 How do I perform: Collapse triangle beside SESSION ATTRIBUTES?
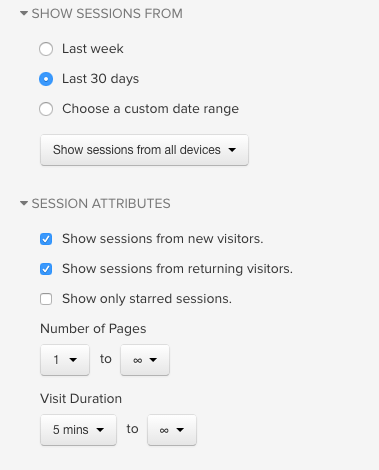pyautogui.click(x=24, y=203)
